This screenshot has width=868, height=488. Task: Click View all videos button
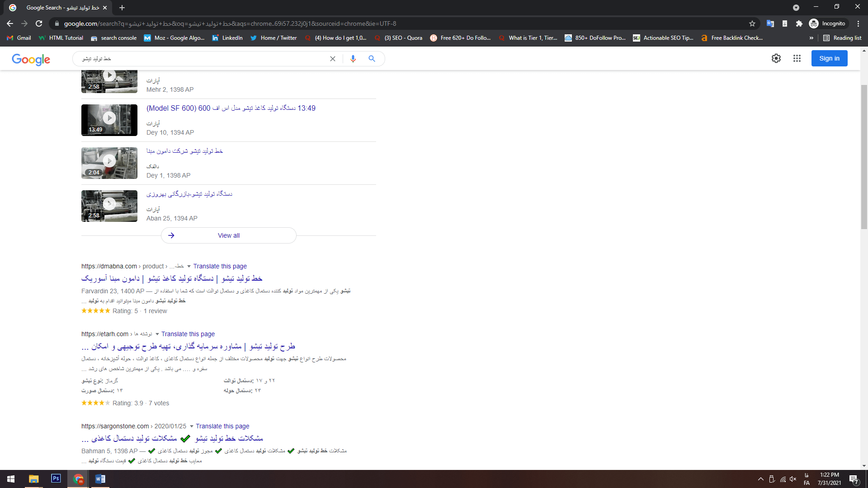coord(229,235)
